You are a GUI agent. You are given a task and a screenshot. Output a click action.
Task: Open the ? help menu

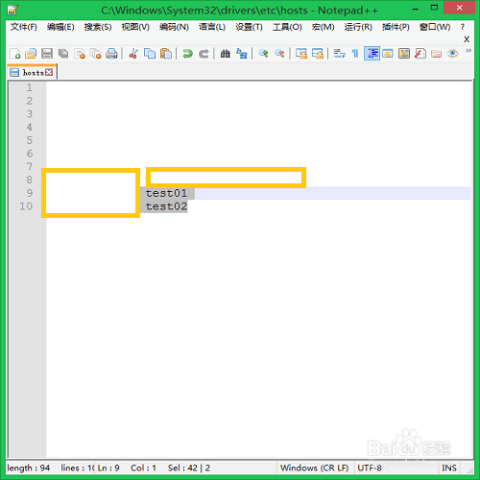[x=462, y=27]
